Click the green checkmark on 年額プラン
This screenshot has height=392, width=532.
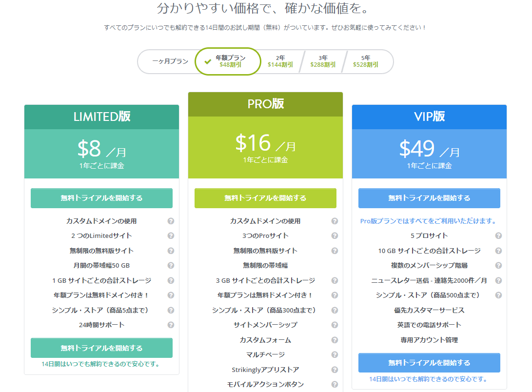[x=209, y=61]
